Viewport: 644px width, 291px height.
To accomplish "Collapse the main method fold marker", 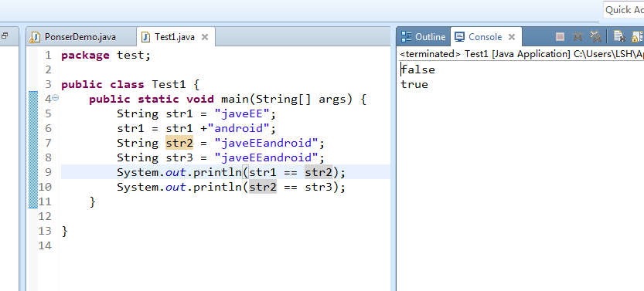I will [56, 98].
